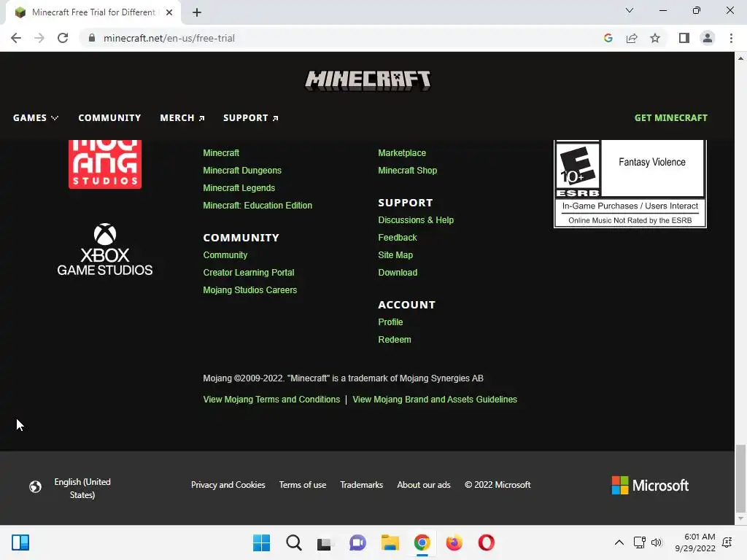The width and height of the screenshot is (747, 560).
Task: Open the Community footer link
Action: (225, 255)
